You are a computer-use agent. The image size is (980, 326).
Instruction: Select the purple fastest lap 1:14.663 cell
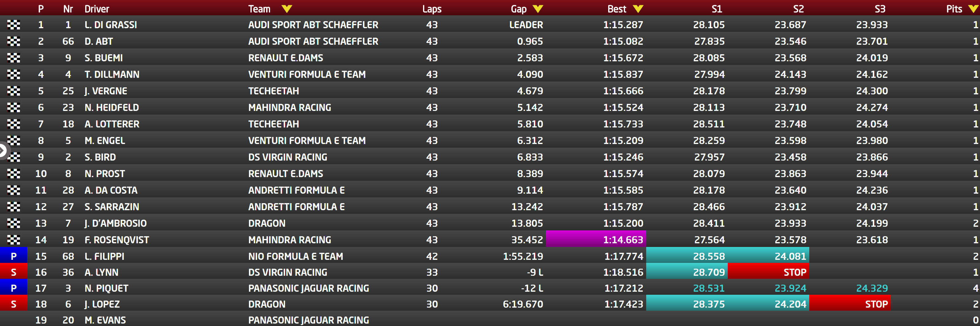(596, 239)
